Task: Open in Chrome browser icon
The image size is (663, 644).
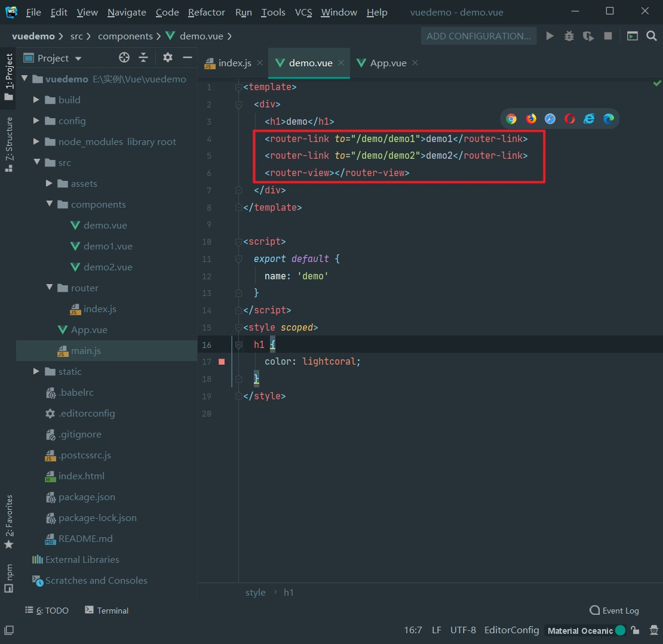Action: pyautogui.click(x=511, y=119)
